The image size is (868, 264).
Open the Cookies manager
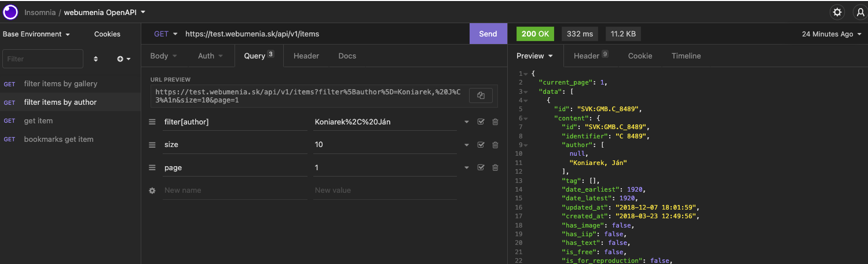tap(107, 34)
